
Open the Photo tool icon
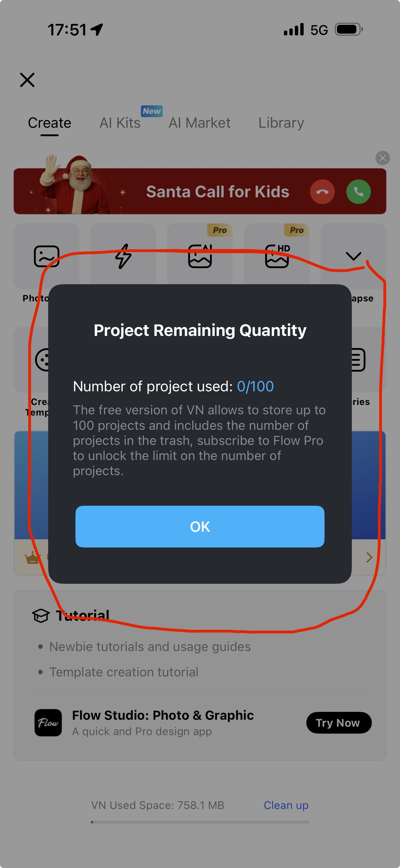tap(47, 256)
